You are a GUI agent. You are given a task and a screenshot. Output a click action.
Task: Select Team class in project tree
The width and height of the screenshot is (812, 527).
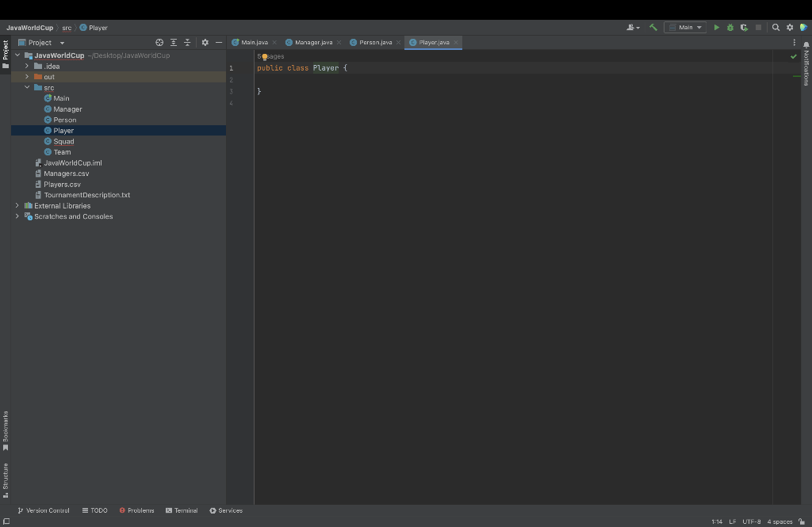pos(62,152)
